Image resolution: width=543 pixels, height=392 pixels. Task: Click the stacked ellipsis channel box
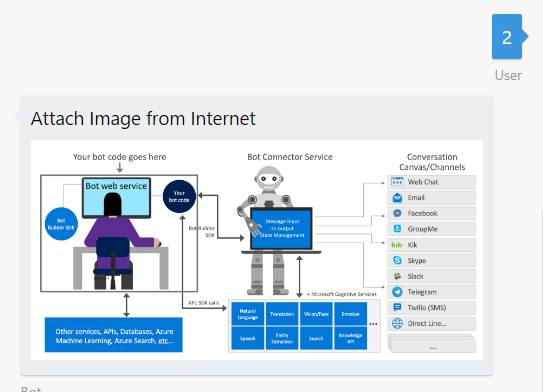point(432,344)
